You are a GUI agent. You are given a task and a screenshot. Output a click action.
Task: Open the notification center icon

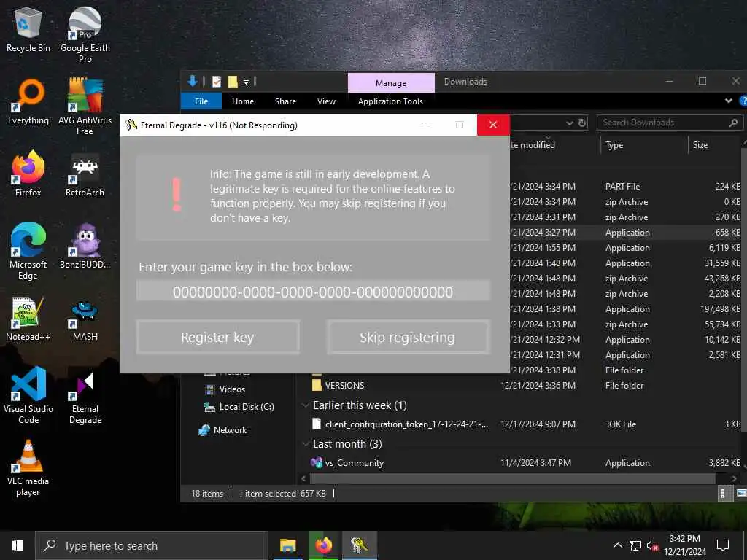coord(723,545)
